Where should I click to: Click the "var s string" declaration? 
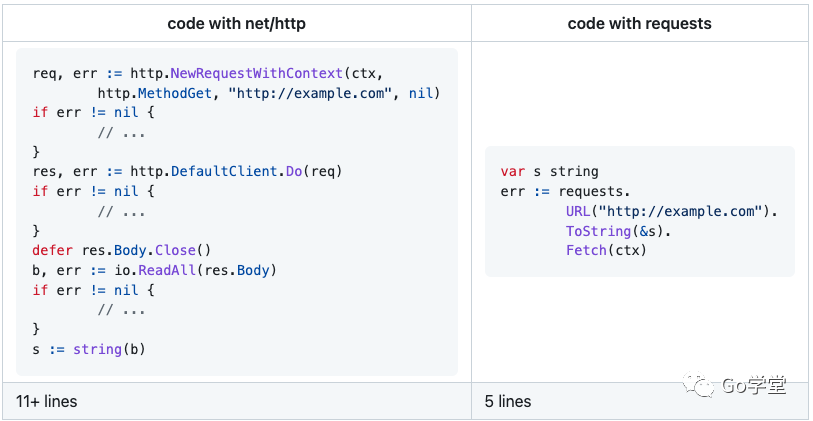549,171
